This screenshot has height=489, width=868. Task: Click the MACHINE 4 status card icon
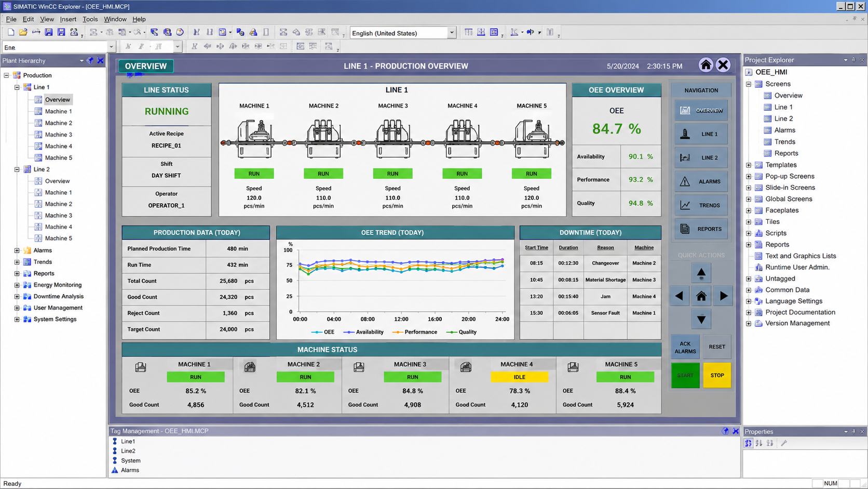[x=466, y=367]
